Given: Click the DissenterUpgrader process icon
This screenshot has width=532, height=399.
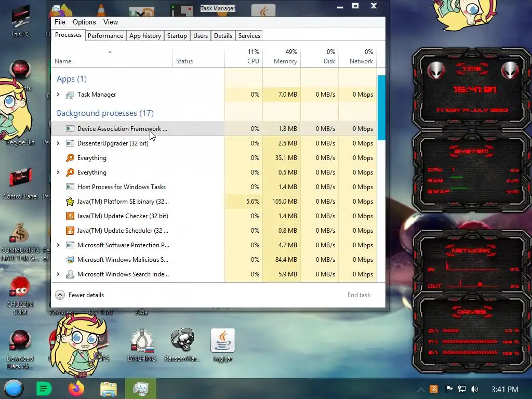Looking at the screenshot, I should pos(70,143).
